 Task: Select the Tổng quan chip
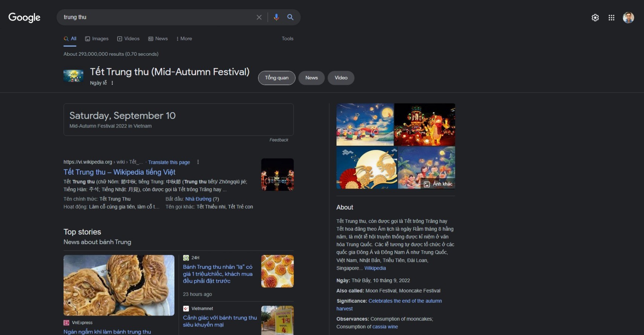277,78
